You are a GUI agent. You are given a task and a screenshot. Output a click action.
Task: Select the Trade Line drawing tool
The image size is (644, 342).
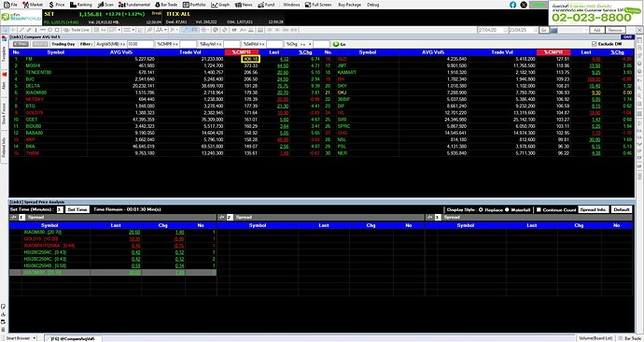coord(77,30)
